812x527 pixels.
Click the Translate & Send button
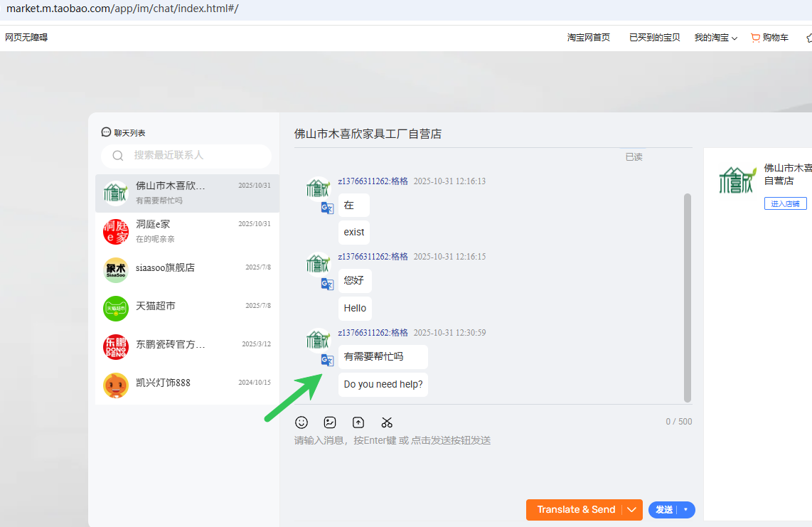(x=576, y=510)
